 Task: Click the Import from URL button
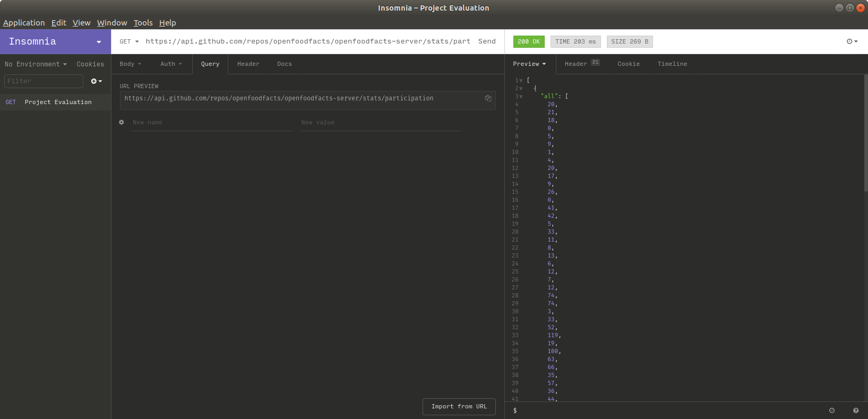pyautogui.click(x=459, y=407)
